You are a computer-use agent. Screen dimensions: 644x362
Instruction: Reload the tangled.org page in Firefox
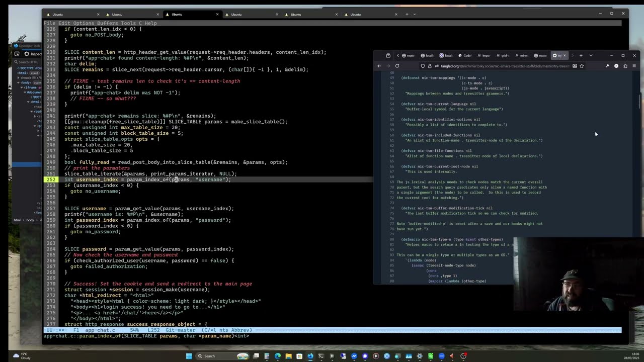click(397, 66)
